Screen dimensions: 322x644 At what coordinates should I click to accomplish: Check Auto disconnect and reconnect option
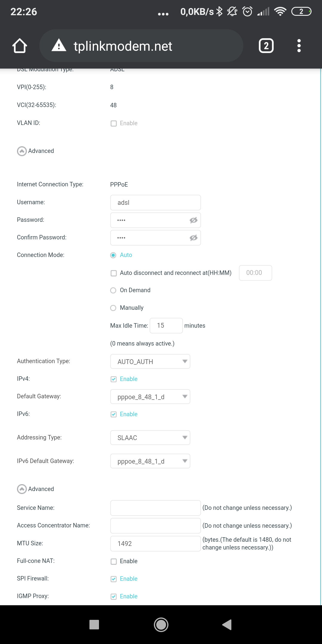coord(114,273)
